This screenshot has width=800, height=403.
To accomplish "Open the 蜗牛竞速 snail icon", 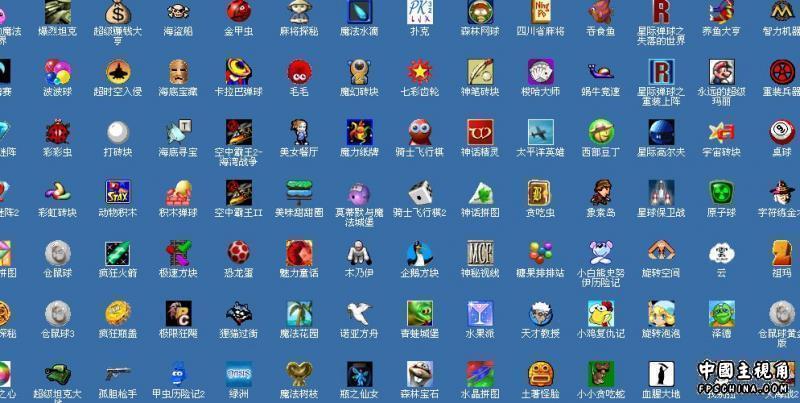I will (x=601, y=72).
